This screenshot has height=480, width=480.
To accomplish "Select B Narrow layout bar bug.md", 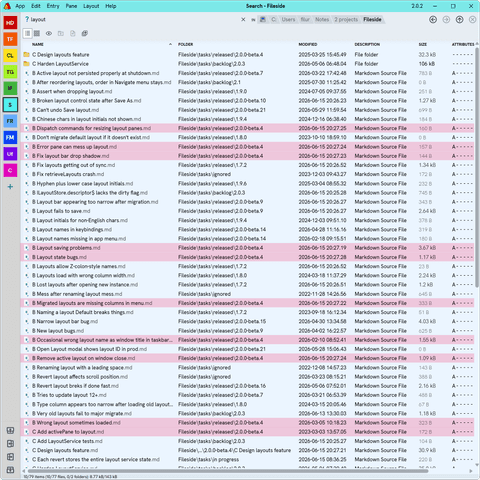I will point(248,321).
